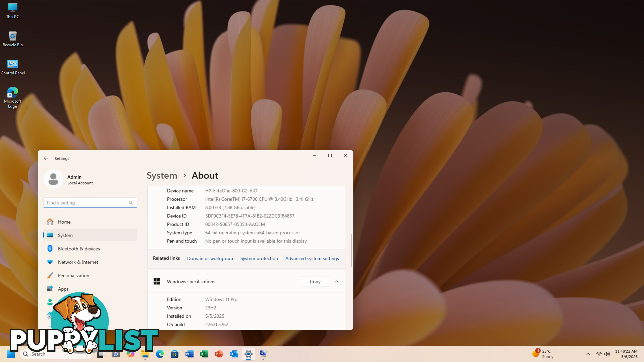Open Microsoft Edge from the taskbar
Viewport: 644px width, 362px height.
(160, 354)
